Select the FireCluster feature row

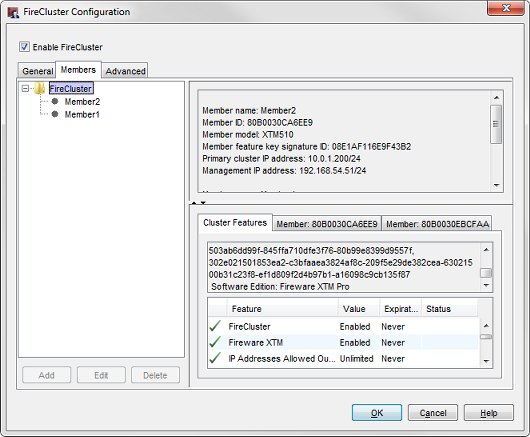click(x=343, y=326)
